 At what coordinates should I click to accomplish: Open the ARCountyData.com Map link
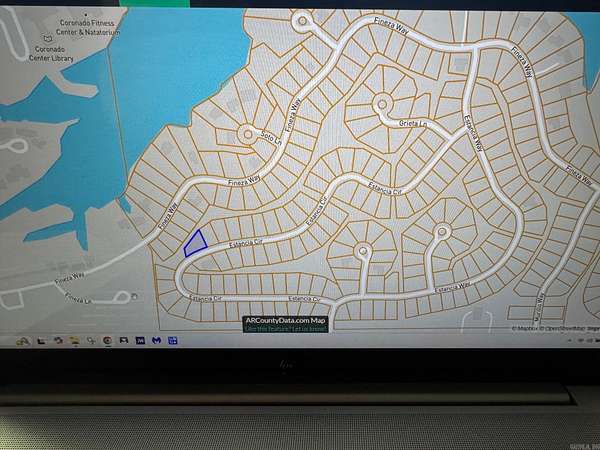tap(285, 320)
